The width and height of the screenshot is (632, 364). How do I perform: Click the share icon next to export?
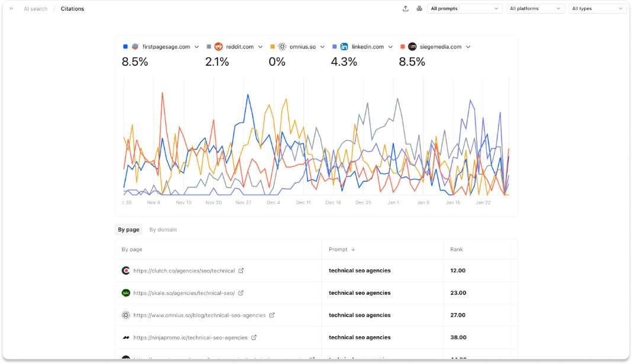(x=419, y=8)
